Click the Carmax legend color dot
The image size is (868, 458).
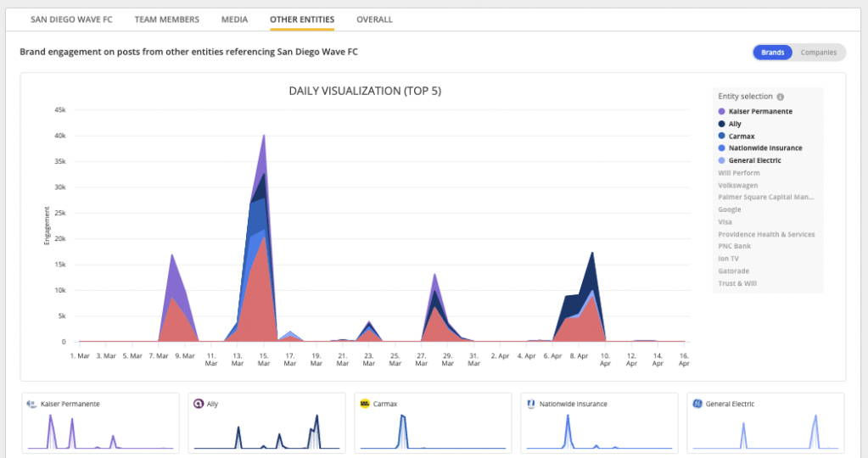click(x=721, y=136)
